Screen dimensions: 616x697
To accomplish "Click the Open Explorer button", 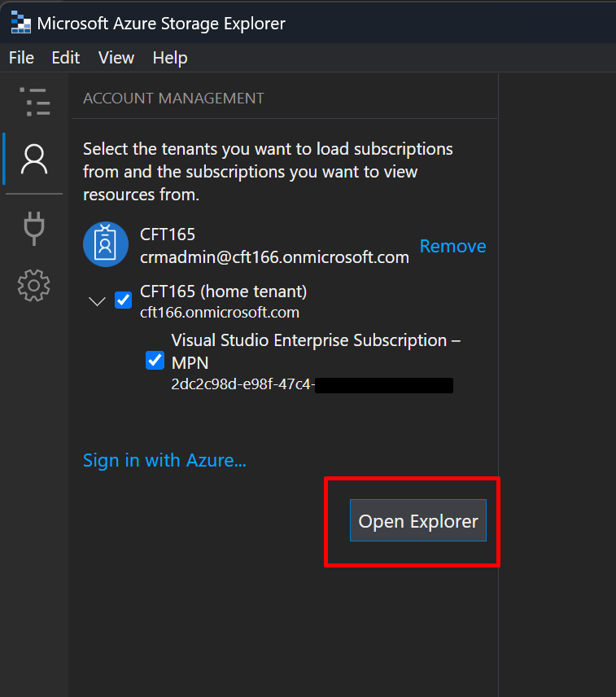I will 418,520.
